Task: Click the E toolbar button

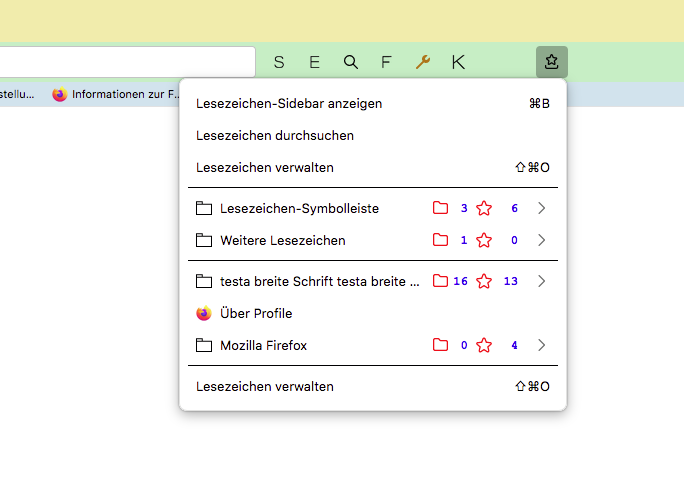Action: pyautogui.click(x=314, y=62)
